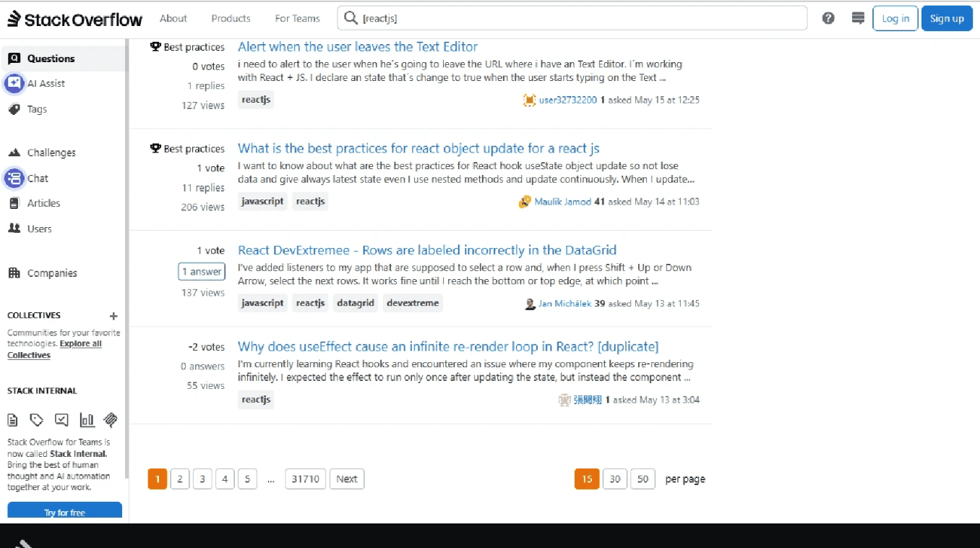980x548 pixels.
Task: Click the Sign up button
Action: 947,18
